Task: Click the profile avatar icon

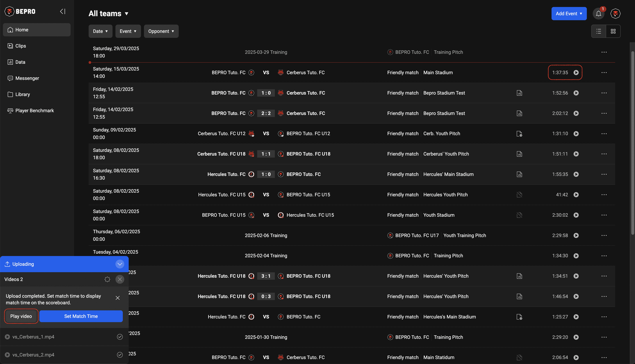Action: click(x=615, y=14)
